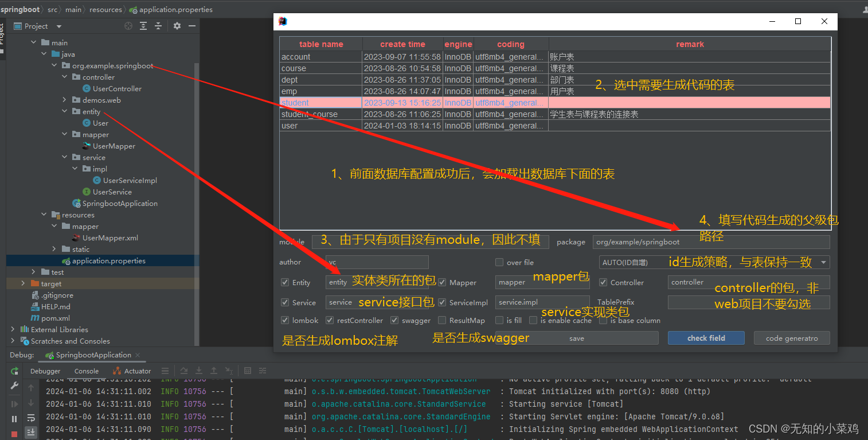Select the student_course table row
868x440 pixels.
tap(555, 114)
